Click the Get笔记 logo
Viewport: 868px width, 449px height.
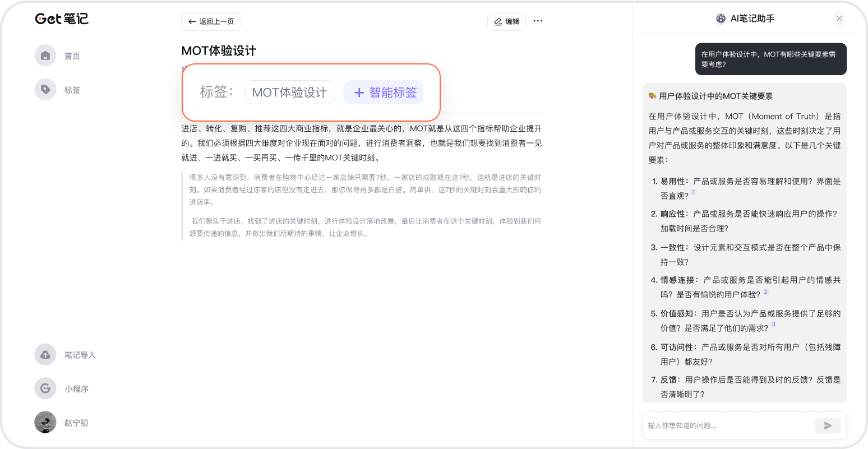click(x=62, y=18)
